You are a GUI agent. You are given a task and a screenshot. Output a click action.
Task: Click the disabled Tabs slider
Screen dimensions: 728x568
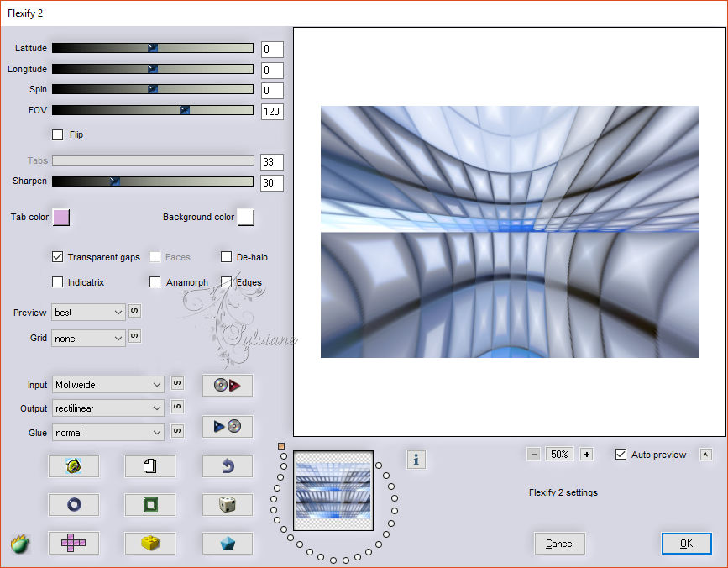click(x=153, y=160)
